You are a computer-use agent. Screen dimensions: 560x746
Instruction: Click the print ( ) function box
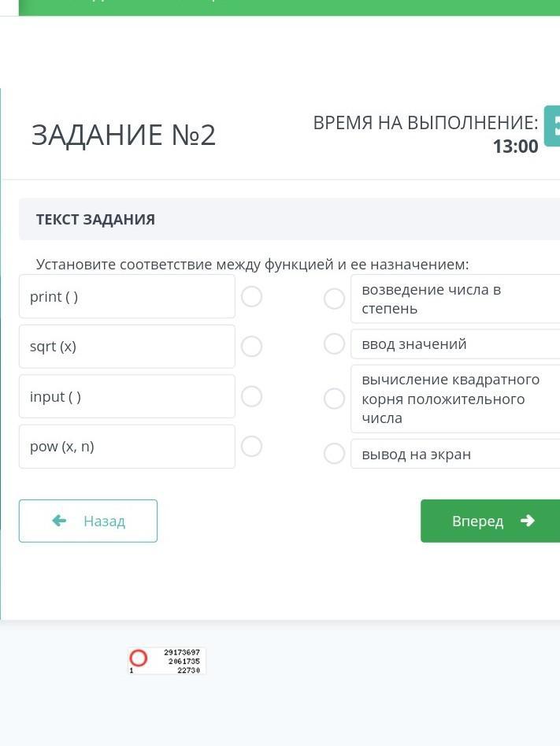(x=127, y=296)
